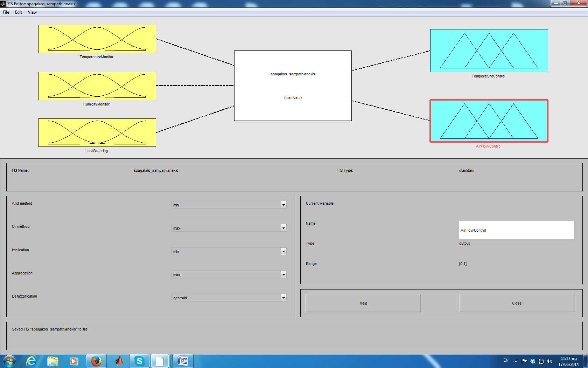
Task: Click the Type value output
Action: (x=464, y=243)
